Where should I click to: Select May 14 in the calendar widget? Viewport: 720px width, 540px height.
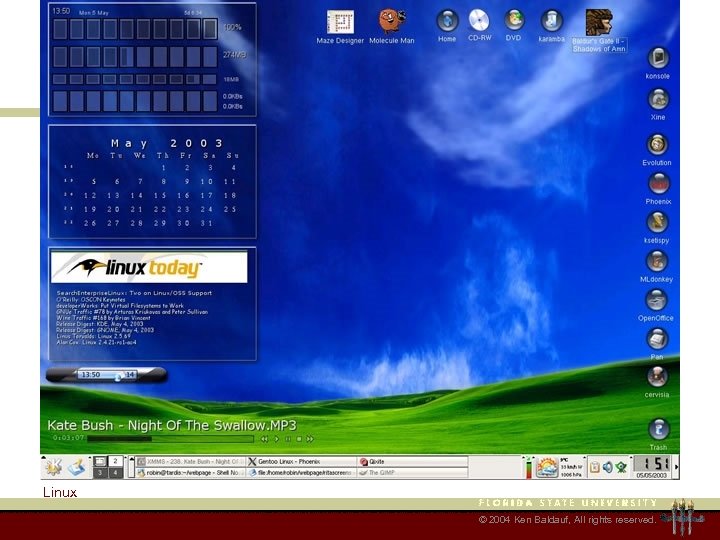pos(136,196)
